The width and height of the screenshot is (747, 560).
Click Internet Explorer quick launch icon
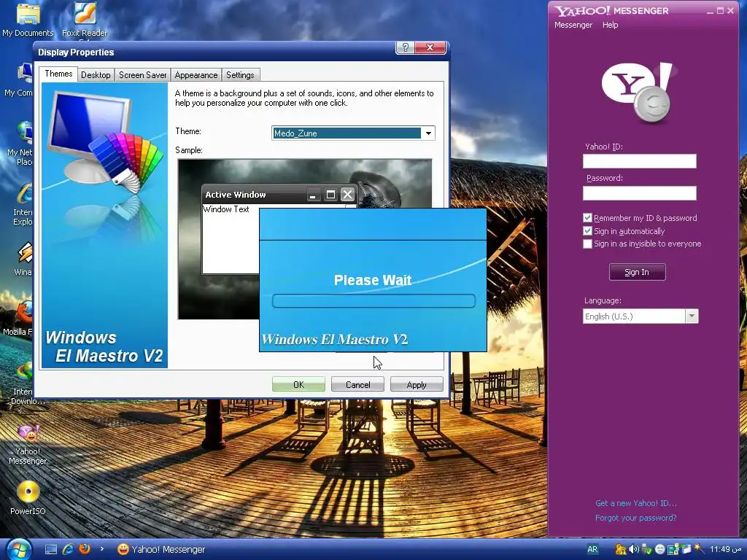click(68, 550)
